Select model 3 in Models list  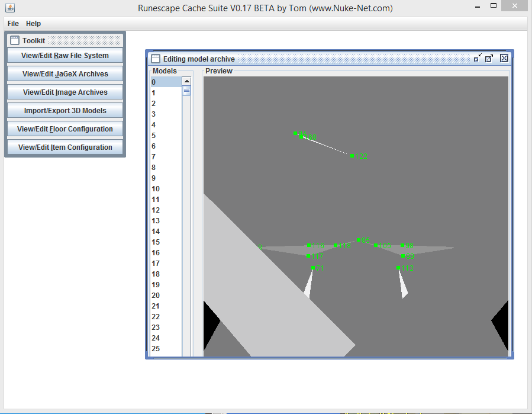click(x=166, y=114)
